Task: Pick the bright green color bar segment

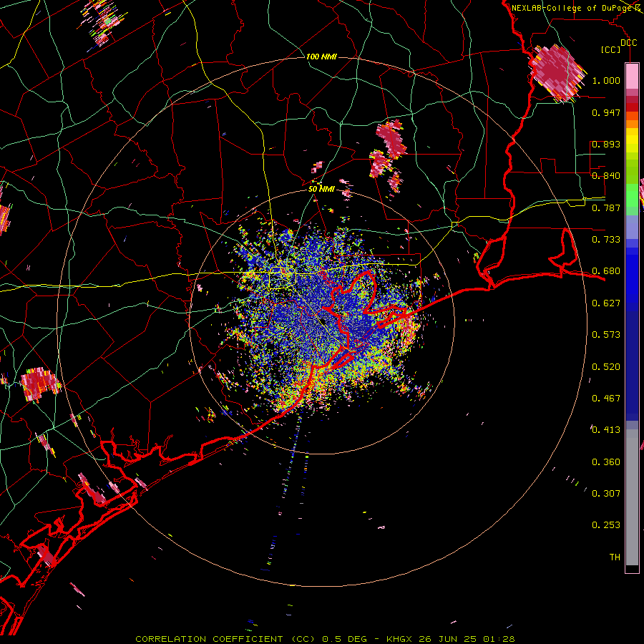Action: (x=632, y=195)
